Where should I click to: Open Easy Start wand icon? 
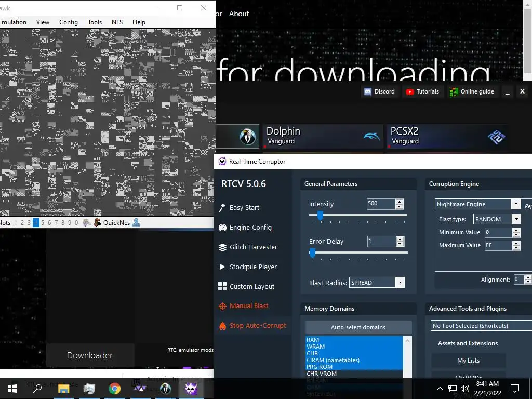point(222,207)
